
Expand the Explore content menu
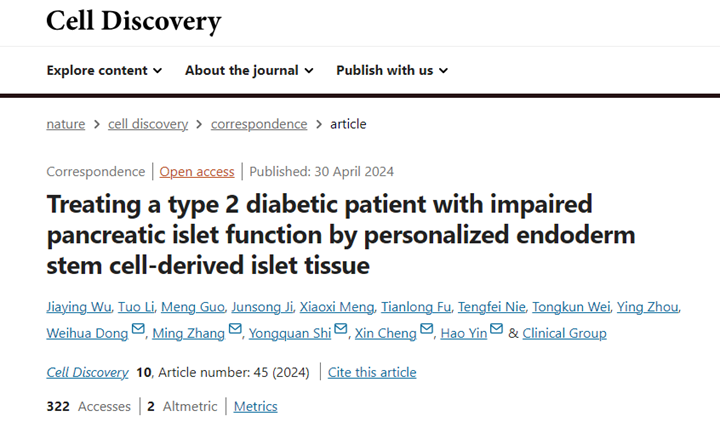tap(104, 70)
